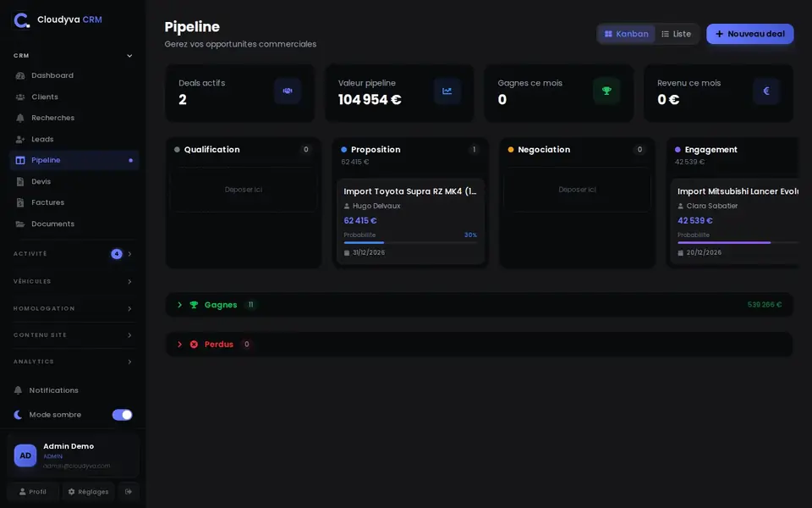Open the Profil button

pyautogui.click(x=33, y=491)
